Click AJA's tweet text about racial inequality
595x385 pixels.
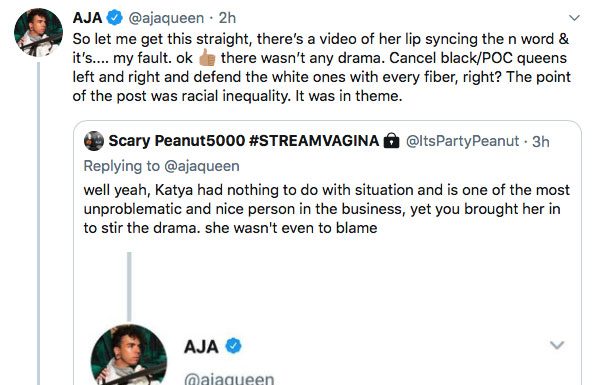click(x=321, y=68)
